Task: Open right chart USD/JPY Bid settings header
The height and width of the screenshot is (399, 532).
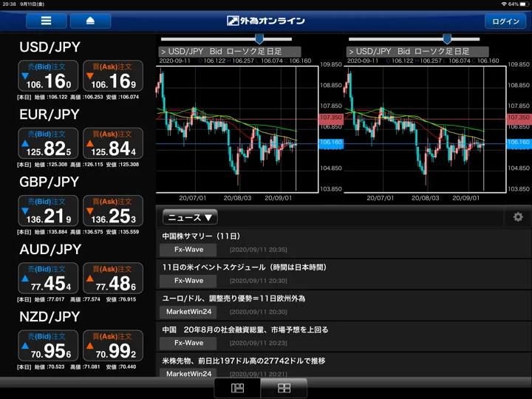Action: click(417, 52)
